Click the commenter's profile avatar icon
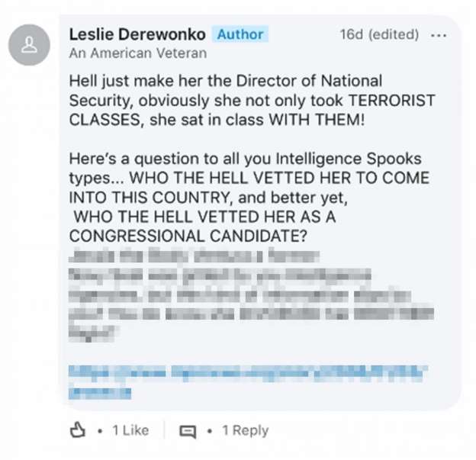 coord(29,45)
